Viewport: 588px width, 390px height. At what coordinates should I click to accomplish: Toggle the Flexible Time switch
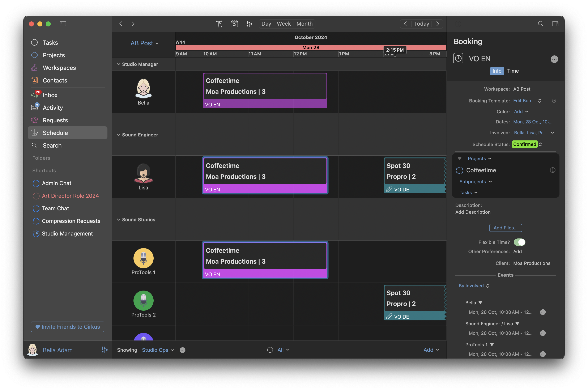pyautogui.click(x=519, y=242)
